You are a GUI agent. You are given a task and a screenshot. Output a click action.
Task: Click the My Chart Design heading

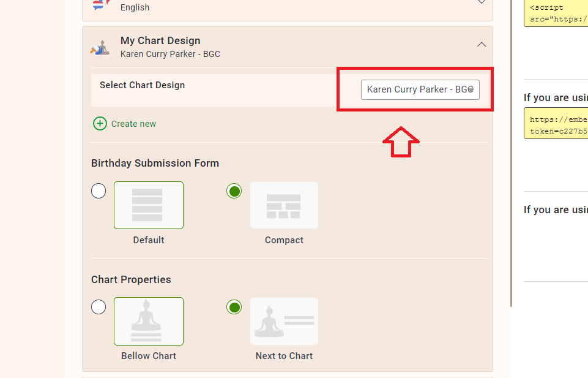click(x=160, y=40)
